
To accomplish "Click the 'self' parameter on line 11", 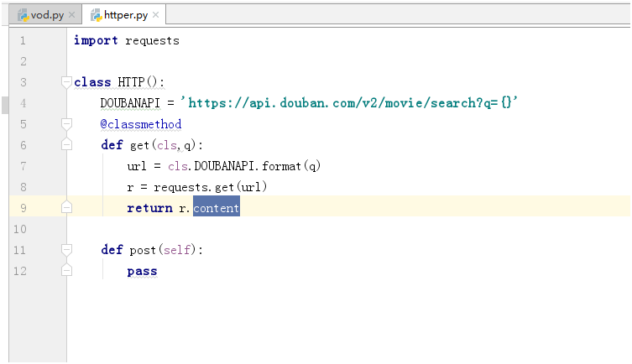I will (x=176, y=250).
